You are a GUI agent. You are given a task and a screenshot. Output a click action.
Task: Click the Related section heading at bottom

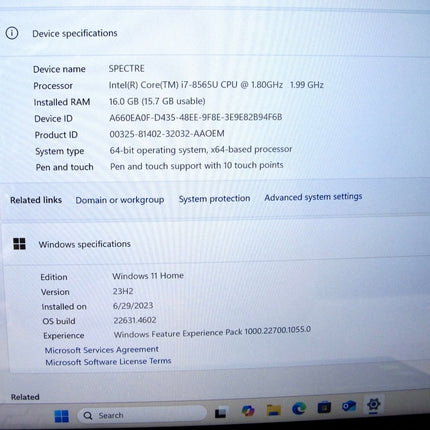click(25, 397)
